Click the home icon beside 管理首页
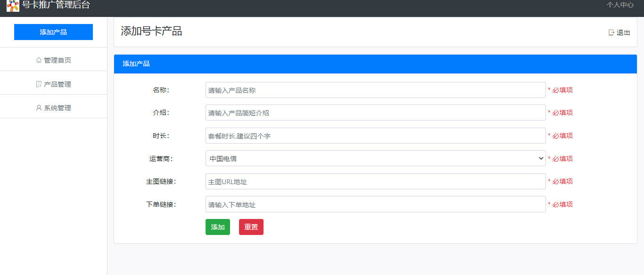 pyautogui.click(x=39, y=60)
